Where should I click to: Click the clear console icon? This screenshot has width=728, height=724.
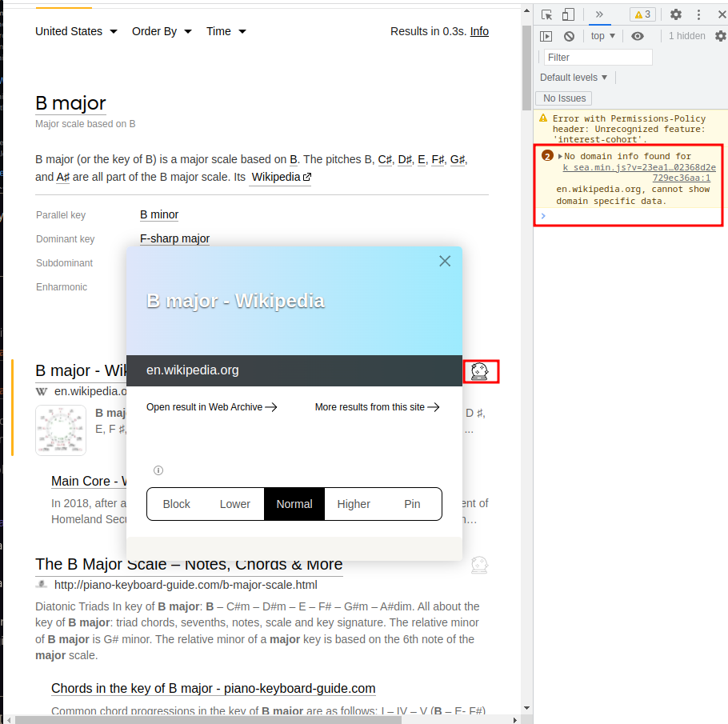tap(569, 36)
